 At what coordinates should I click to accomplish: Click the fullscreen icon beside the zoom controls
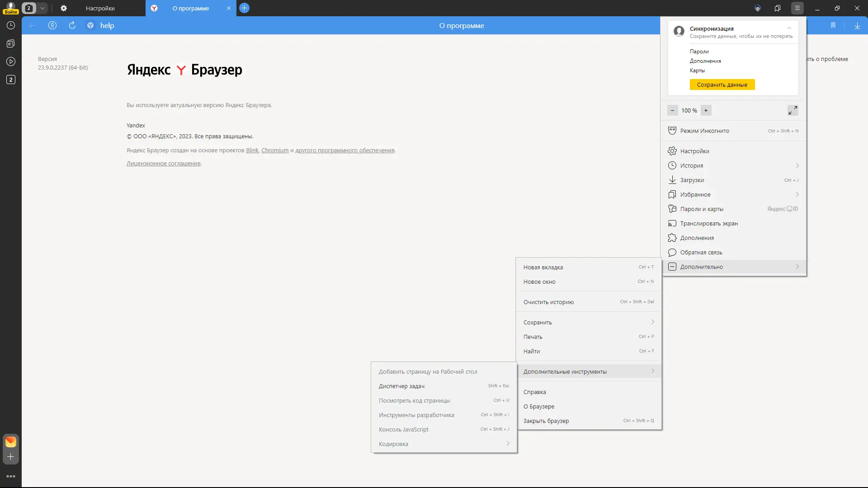coord(793,110)
